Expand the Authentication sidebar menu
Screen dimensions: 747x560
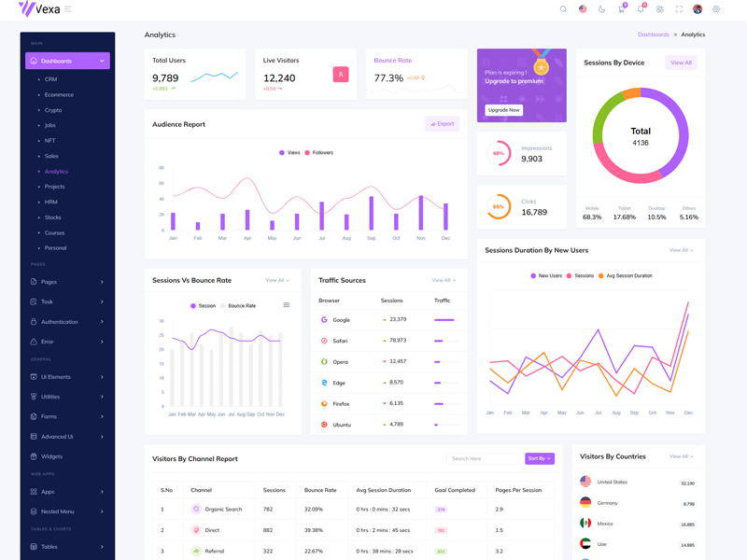click(67, 322)
